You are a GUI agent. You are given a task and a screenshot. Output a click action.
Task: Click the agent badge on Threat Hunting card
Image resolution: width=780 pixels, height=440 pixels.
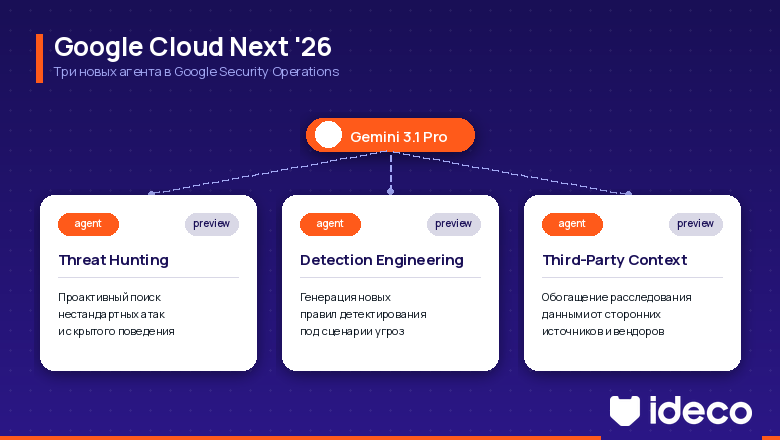[x=88, y=224]
